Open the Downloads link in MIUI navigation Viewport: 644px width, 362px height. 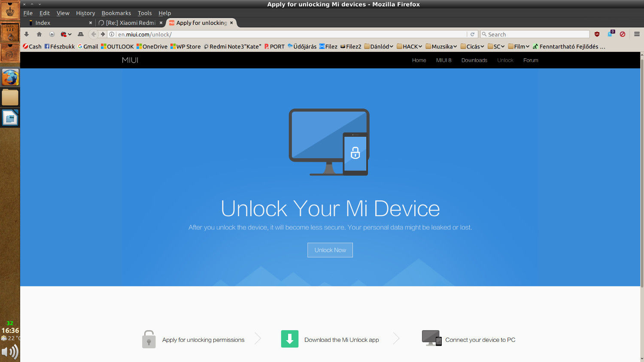pos(474,60)
